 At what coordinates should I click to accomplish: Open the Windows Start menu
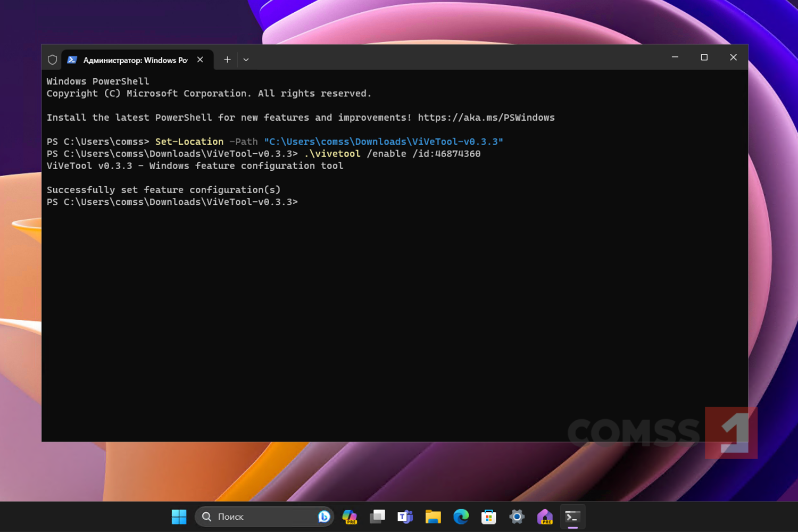coord(179,517)
